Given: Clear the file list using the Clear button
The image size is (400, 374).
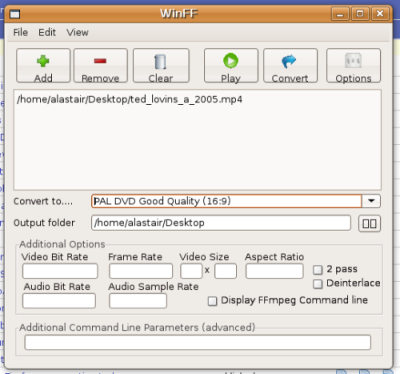Looking at the screenshot, I should 161,66.
